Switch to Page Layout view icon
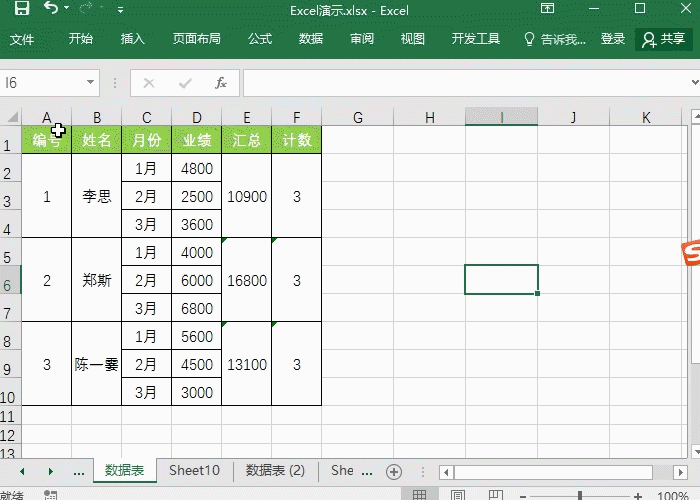Screen dimensions: 700x500 457,494
